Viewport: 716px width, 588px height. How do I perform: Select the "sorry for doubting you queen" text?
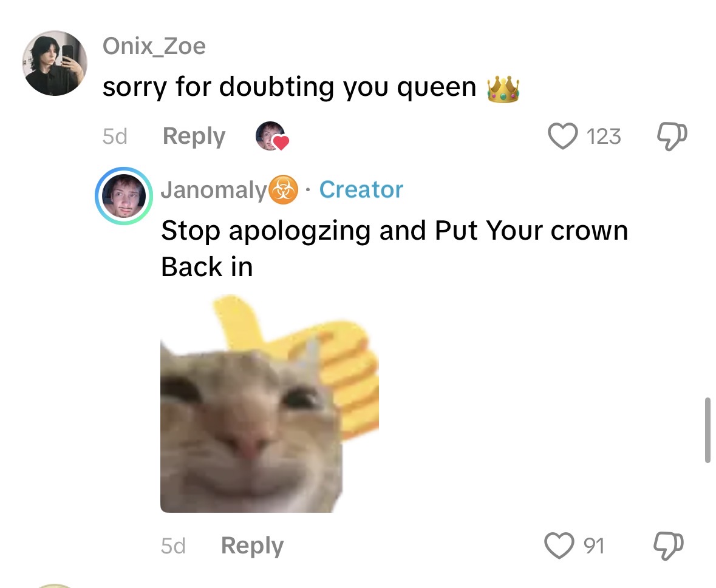click(x=289, y=87)
